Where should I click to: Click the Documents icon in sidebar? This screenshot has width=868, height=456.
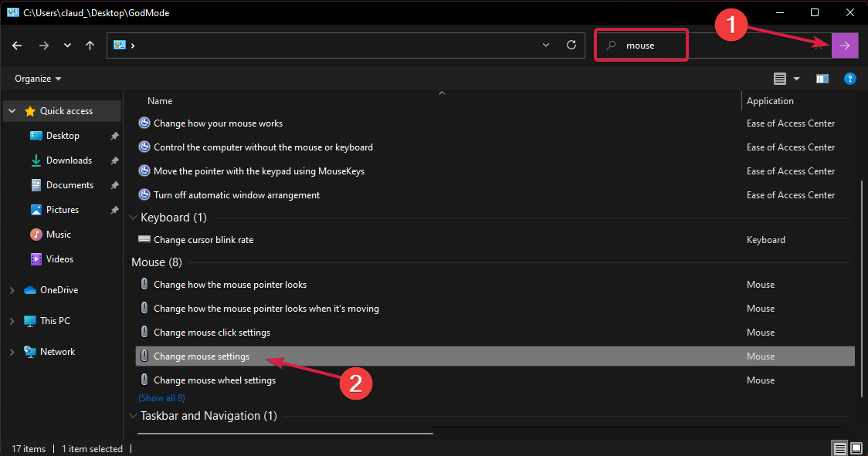point(36,185)
